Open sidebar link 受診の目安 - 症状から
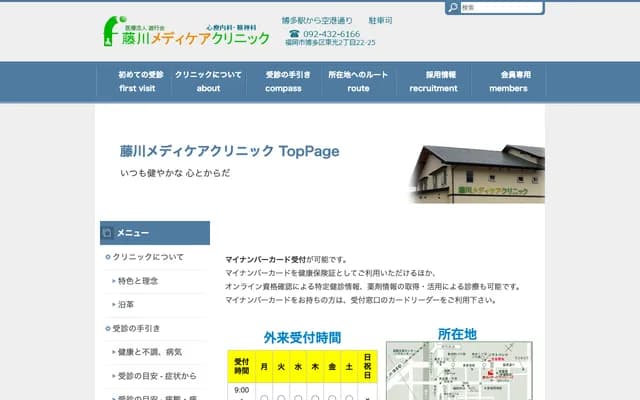 click(x=157, y=376)
